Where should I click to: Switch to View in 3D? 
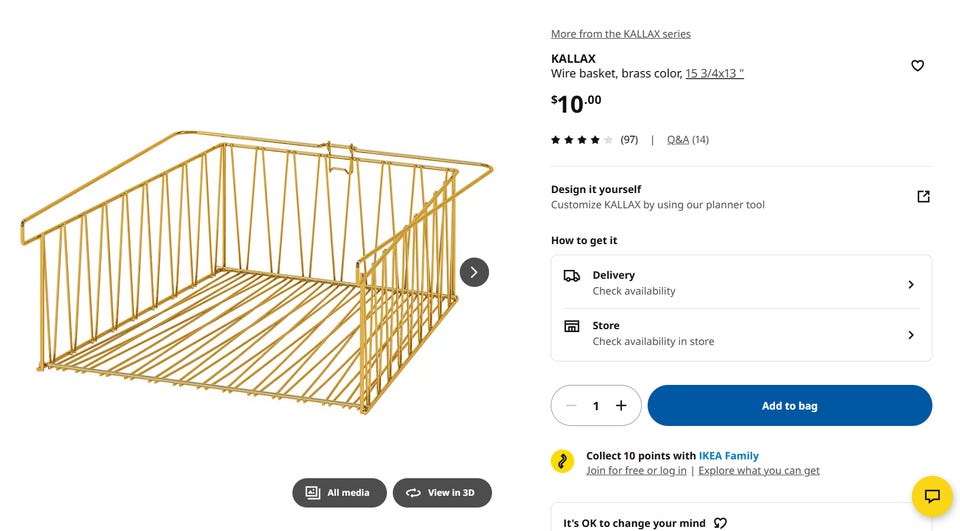click(x=442, y=492)
